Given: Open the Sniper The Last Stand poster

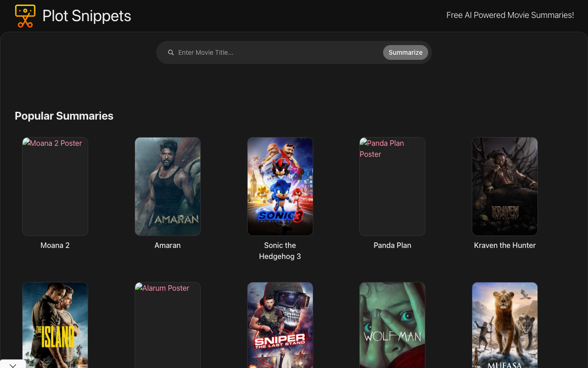Looking at the screenshot, I should [x=280, y=325].
